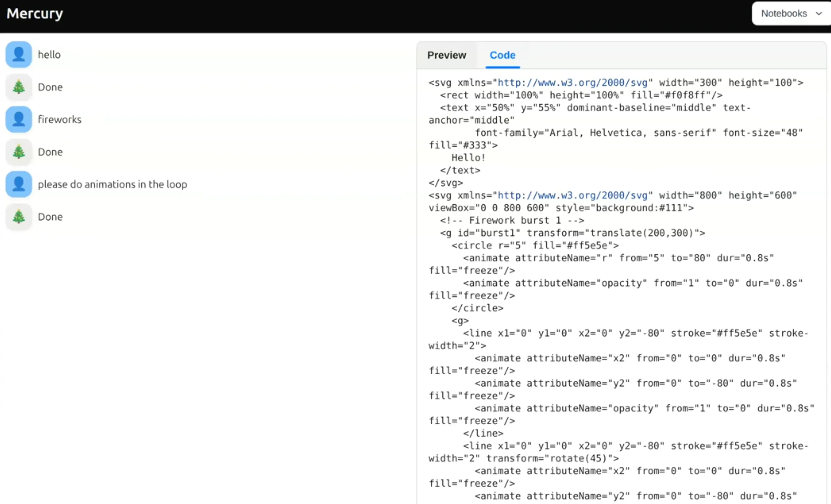Click the chevron arrow in Notebooks button
The height and width of the screenshot is (504, 831).
click(x=819, y=13)
